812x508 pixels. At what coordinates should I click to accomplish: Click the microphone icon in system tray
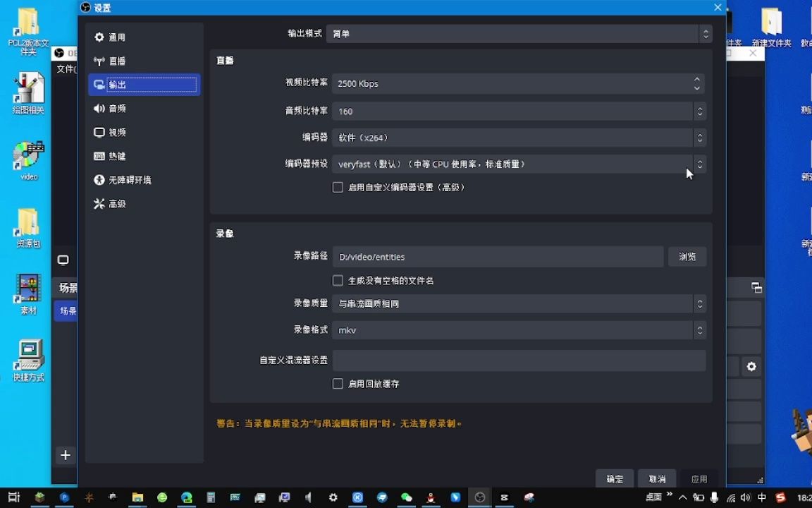pyautogui.click(x=714, y=497)
